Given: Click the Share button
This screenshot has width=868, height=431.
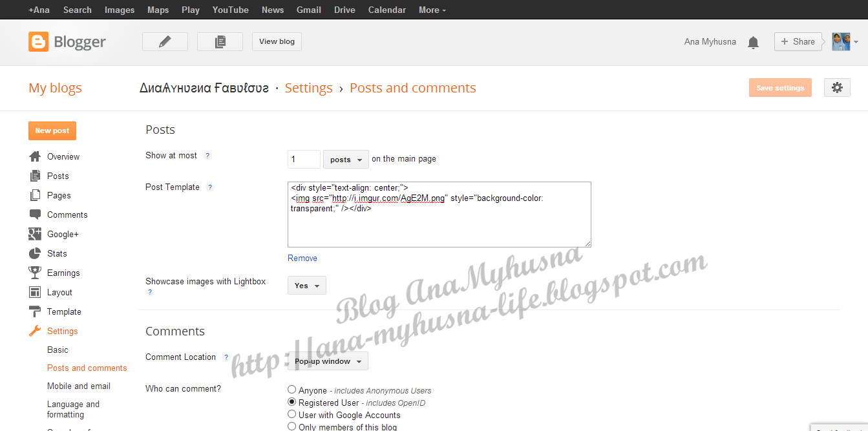Looking at the screenshot, I should coord(798,41).
